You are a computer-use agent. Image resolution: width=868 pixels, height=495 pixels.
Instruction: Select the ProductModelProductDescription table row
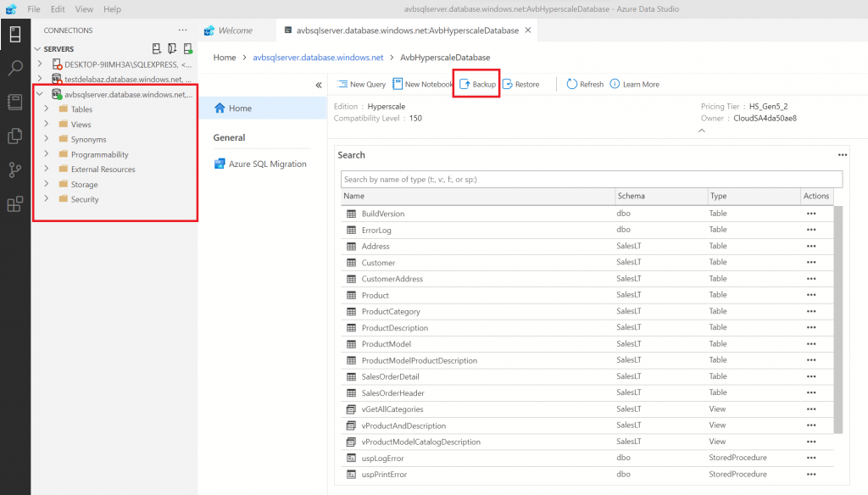[587, 360]
